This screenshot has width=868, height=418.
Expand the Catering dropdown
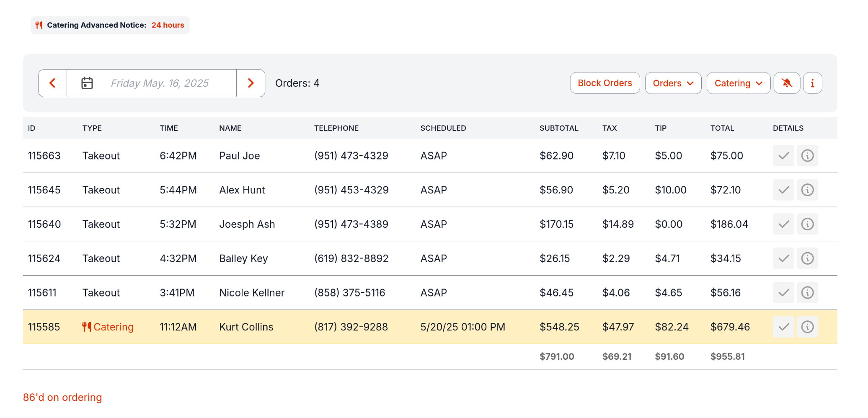[x=738, y=83]
